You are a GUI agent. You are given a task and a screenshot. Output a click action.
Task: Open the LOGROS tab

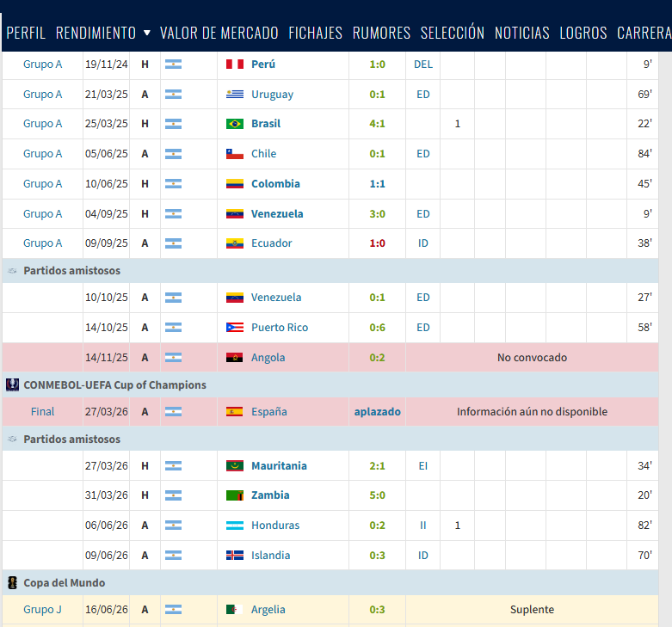click(583, 33)
